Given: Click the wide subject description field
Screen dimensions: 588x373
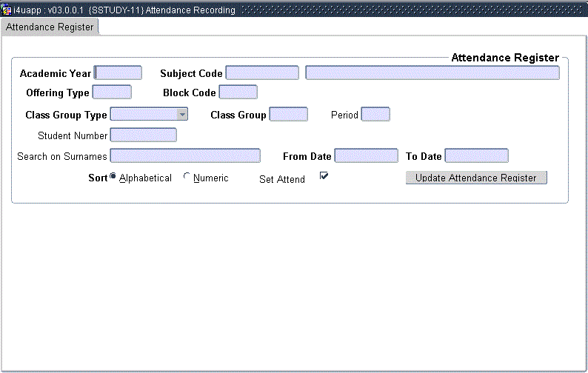Looking at the screenshot, I should point(432,73).
